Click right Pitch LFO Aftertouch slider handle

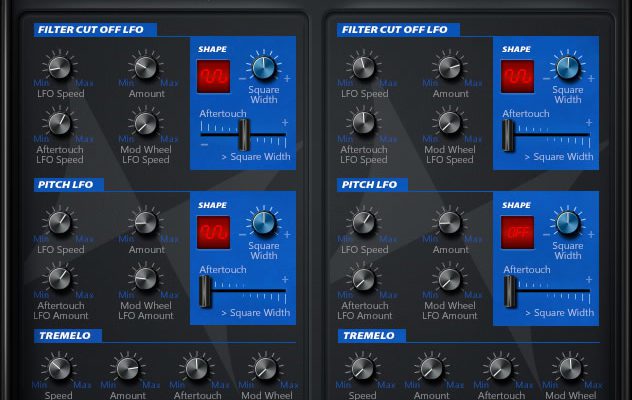click(510, 291)
